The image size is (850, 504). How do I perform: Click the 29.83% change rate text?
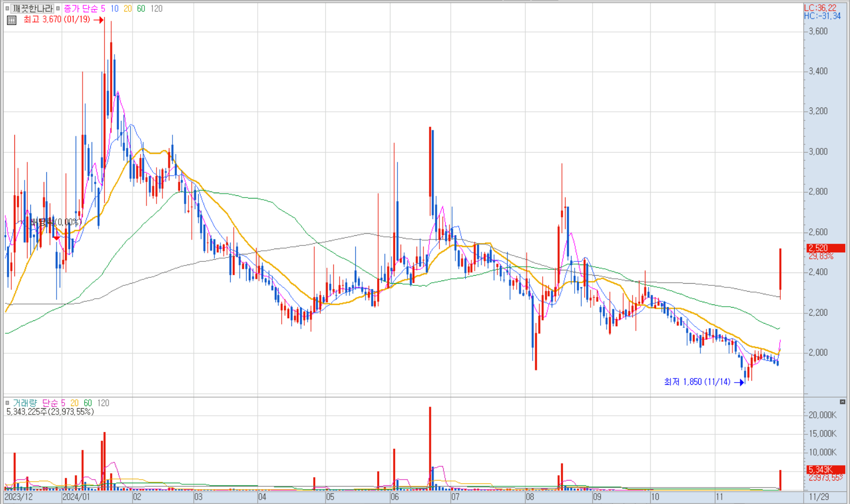pos(821,256)
